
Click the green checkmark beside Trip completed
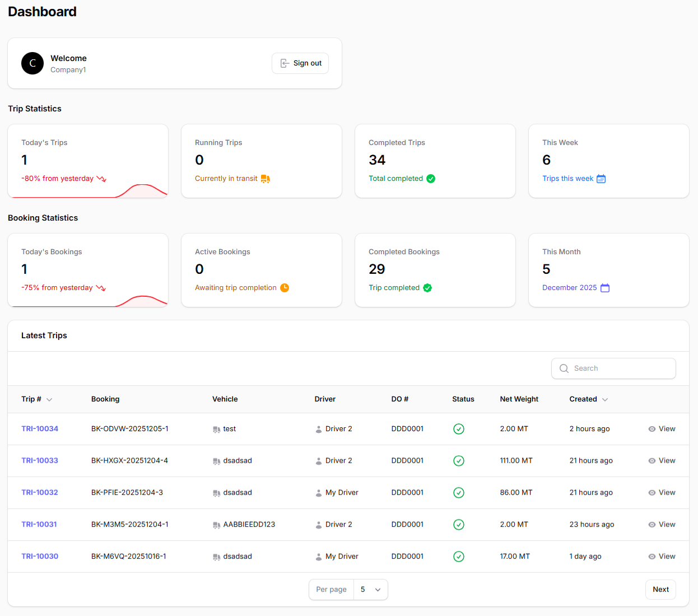click(427, 287)
